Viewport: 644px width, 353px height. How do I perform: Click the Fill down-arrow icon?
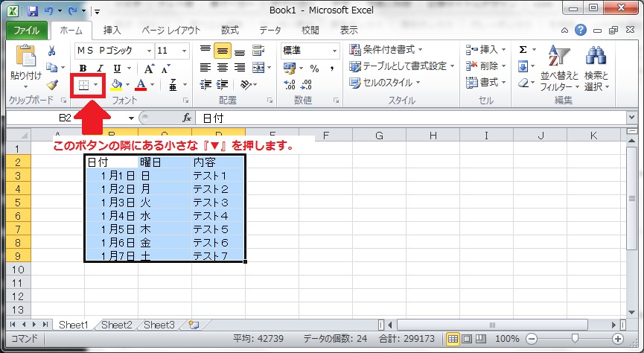point(523,66)
